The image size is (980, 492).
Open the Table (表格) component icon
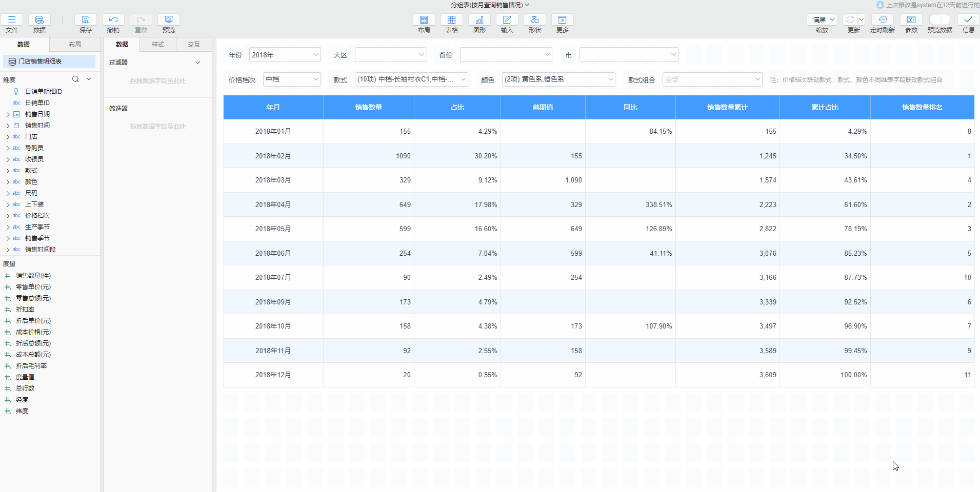pos(451,20)
